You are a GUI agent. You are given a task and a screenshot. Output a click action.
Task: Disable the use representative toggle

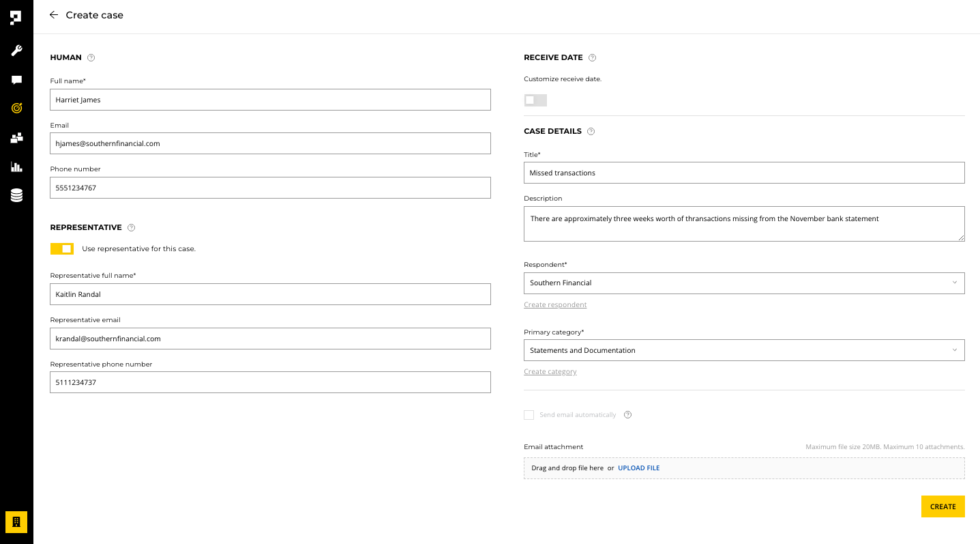[62, 248]
